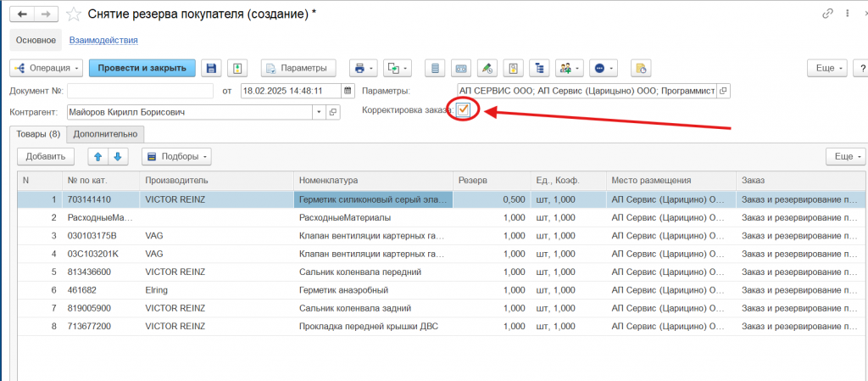868x381 pixels.
Task: Click the post document icon
Action: [x=239, y=68]
